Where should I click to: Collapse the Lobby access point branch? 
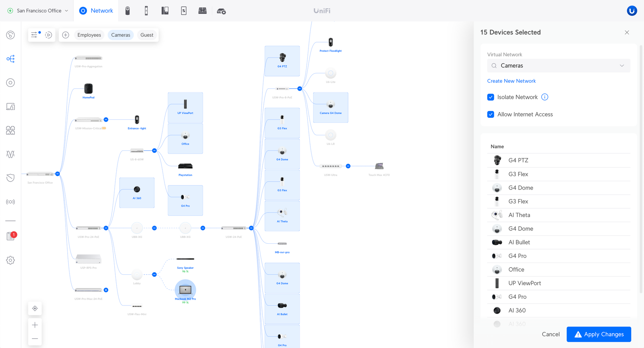click(154, 275)
